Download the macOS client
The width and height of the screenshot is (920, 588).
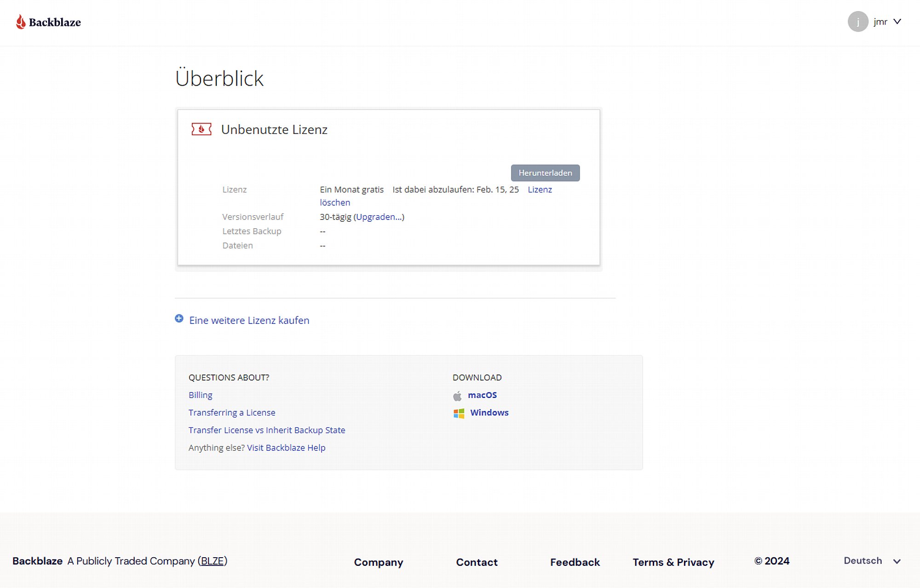pyautogui.click(x=482, y=395)
